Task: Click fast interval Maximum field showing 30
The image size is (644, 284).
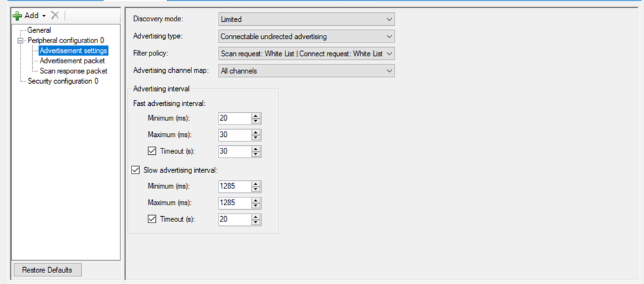Action: pyautogui.click(x=235, y=135)
